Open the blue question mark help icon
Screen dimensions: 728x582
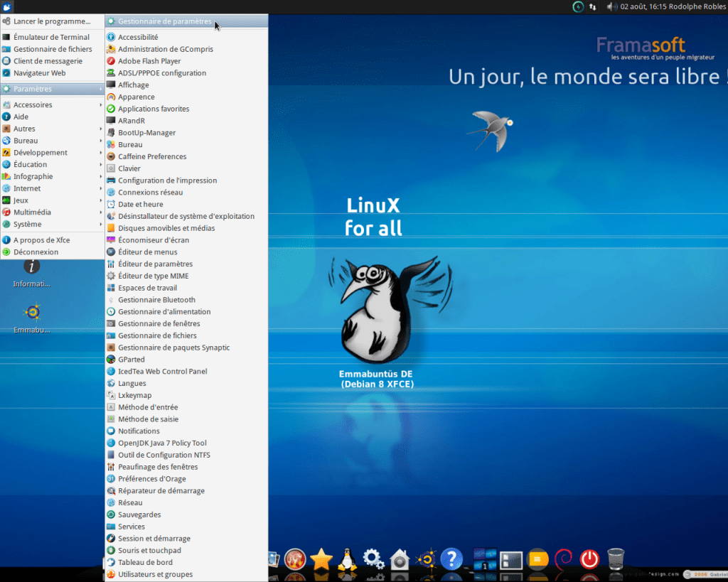click(451, 559)
